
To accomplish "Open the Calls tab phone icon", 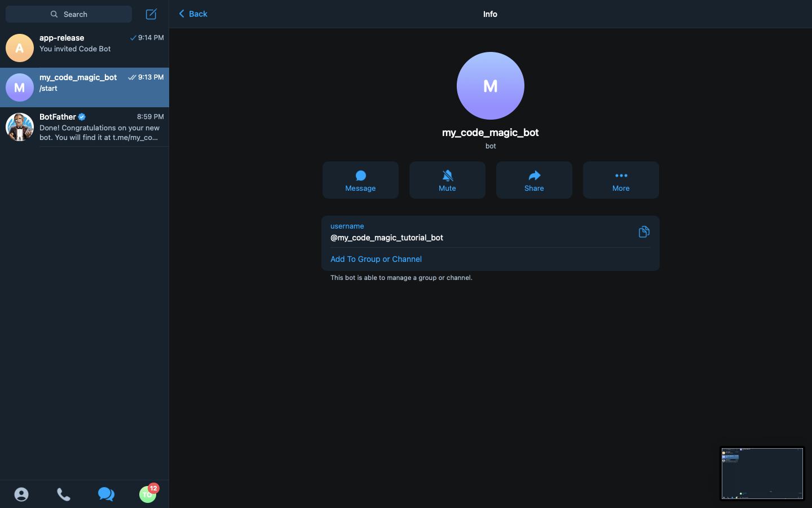I will click(x=64, y=494).
